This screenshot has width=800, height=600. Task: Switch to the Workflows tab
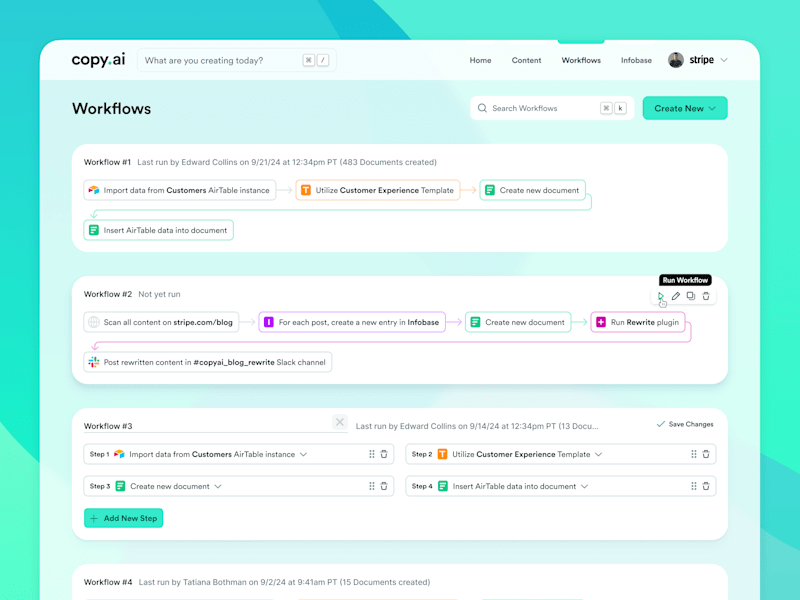581,60
